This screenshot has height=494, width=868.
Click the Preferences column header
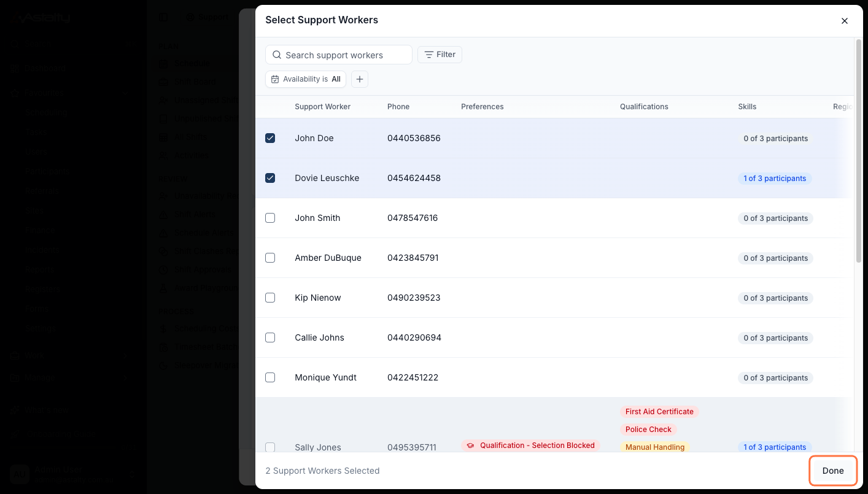[482, 107]
